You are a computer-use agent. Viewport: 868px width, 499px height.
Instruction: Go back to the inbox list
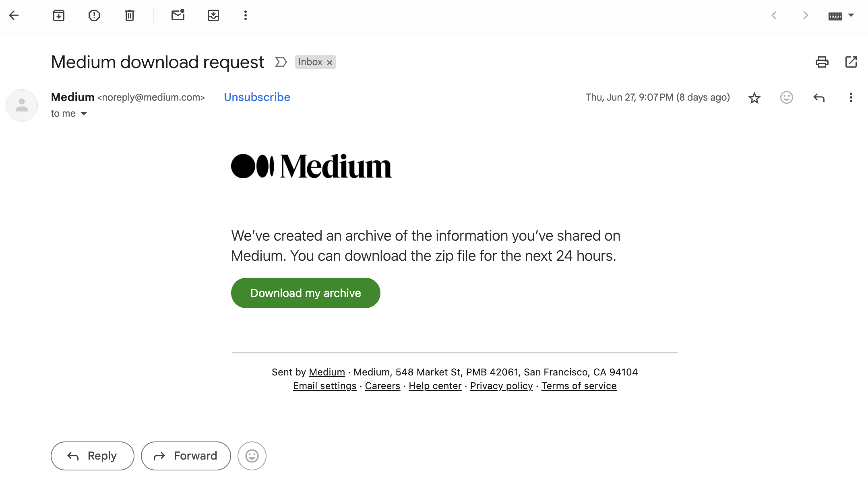(x=14, y=16)
